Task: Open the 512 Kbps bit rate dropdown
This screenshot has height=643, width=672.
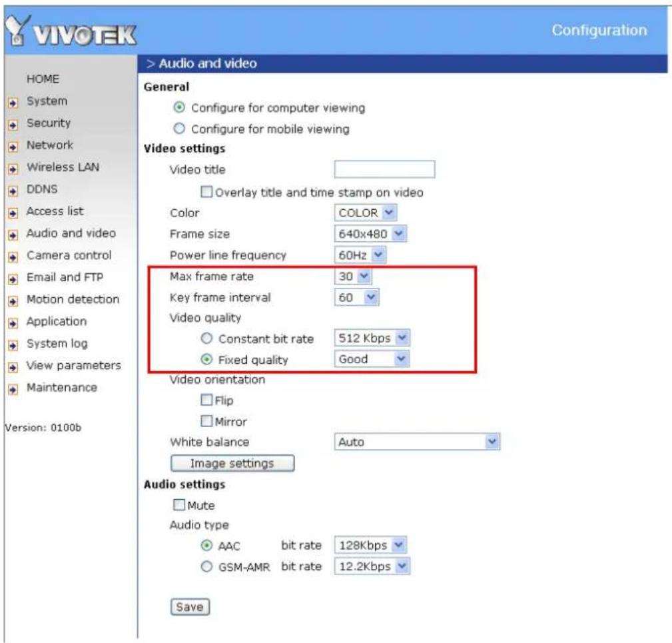Action: point(372,338)
